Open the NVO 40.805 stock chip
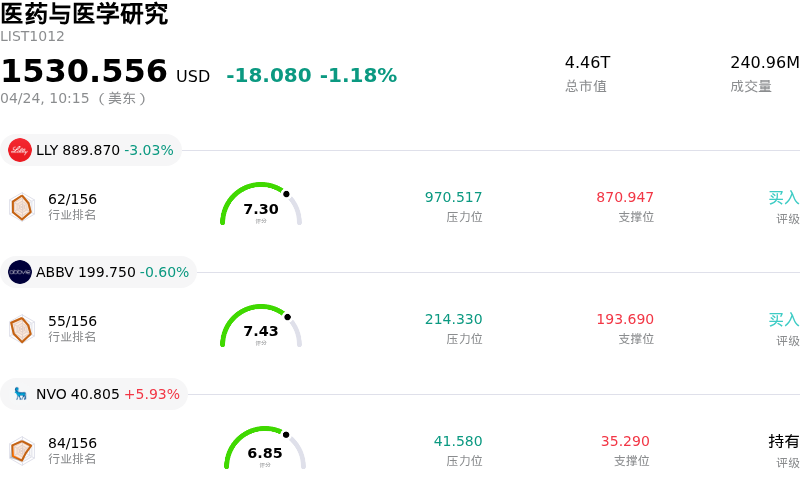The width and height of the screenshot is (800, 488). click(94, 394)
